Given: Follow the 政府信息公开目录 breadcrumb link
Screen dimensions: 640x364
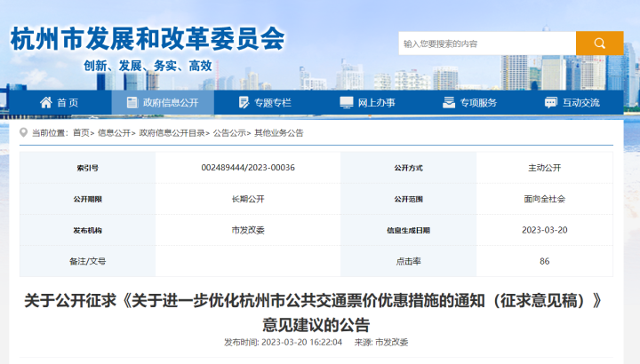Looking at the screenshot, I should 172,133.
